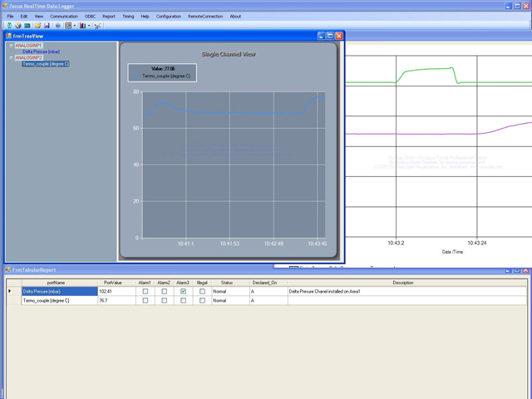Open the File menu
This screenshot has width=532, height=399.
(10, 17)
